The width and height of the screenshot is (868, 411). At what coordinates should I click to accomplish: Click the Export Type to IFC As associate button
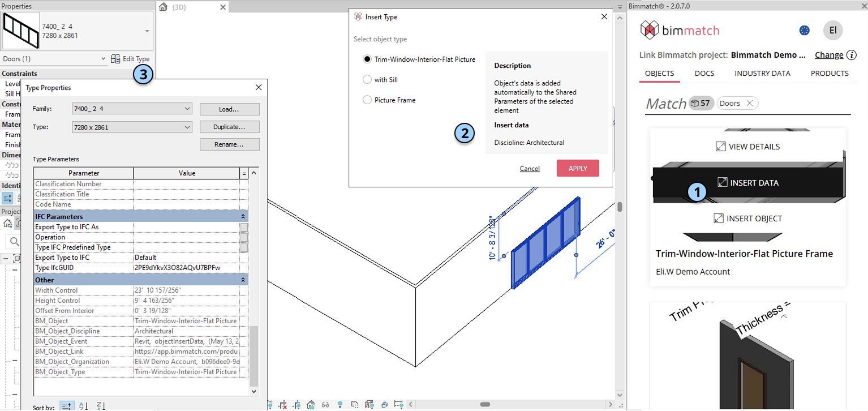(x=244, y=227)
